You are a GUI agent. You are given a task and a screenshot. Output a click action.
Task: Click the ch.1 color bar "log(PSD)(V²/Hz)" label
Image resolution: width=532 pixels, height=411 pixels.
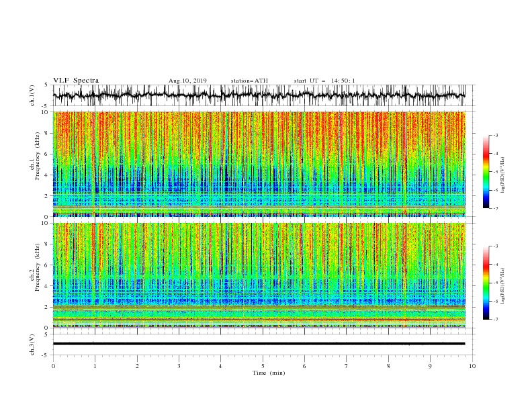(503, 175)
